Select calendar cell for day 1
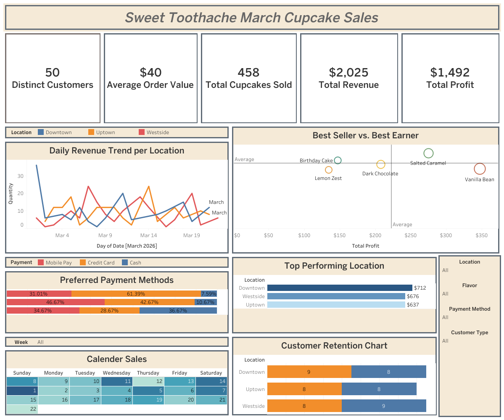 [x=22, y=391]
